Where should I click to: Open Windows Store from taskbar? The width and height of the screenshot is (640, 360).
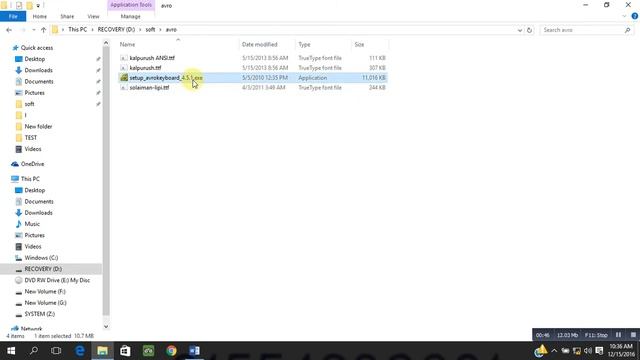point(125,351)
